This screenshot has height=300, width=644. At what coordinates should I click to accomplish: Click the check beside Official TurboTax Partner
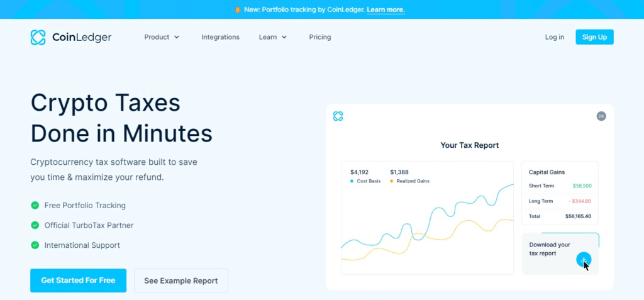[35, 225]
